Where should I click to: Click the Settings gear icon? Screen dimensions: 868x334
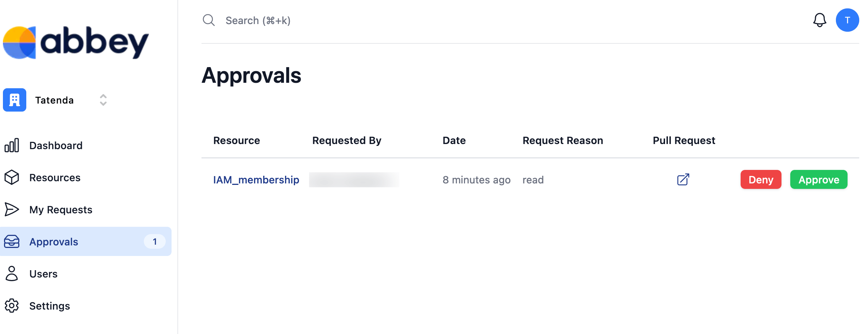click(x=12, y=306)
